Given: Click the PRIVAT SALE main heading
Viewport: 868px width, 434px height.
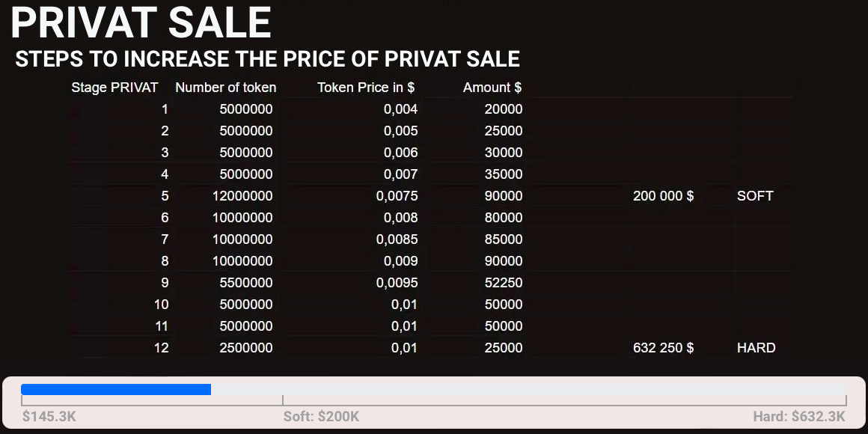Looking at the screenshot, I should 141,22.
